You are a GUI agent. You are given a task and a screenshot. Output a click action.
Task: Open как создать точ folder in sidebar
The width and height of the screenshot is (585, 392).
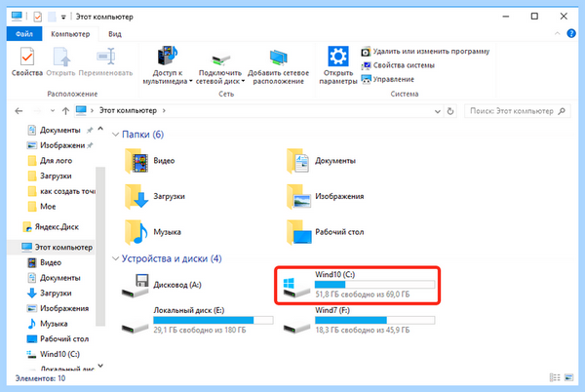61,191
